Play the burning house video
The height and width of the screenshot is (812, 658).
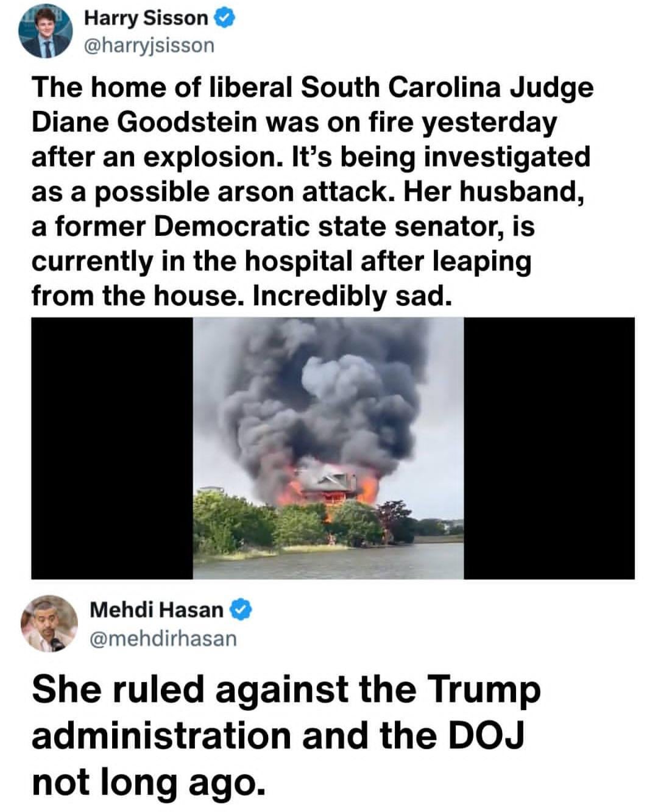333,448
